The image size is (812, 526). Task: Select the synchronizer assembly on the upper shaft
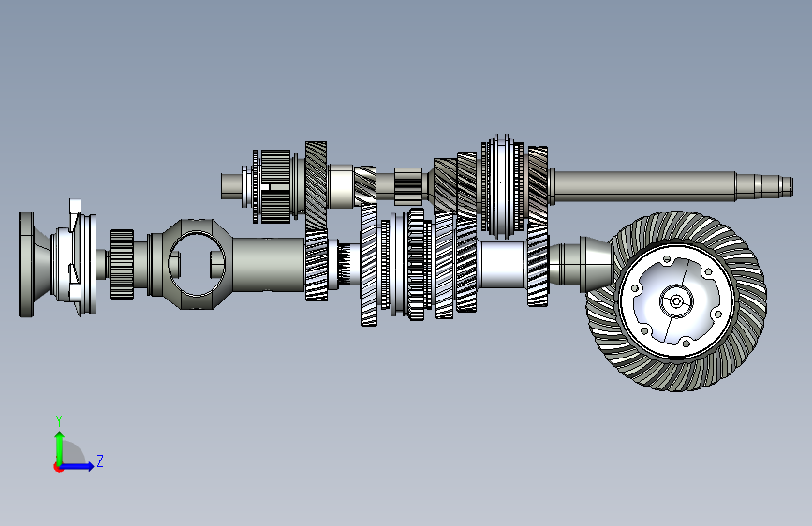click(x=502, y=186)
